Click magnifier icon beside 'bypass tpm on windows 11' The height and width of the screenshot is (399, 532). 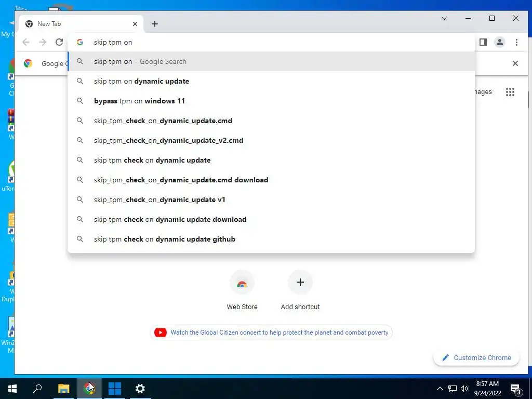[x=79, y=101]
